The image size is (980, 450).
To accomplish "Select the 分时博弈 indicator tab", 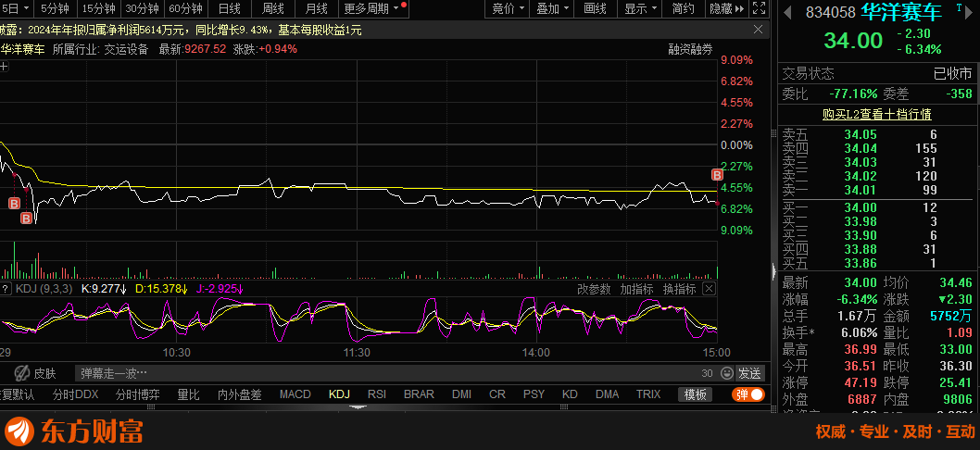I will coord(137,394).
